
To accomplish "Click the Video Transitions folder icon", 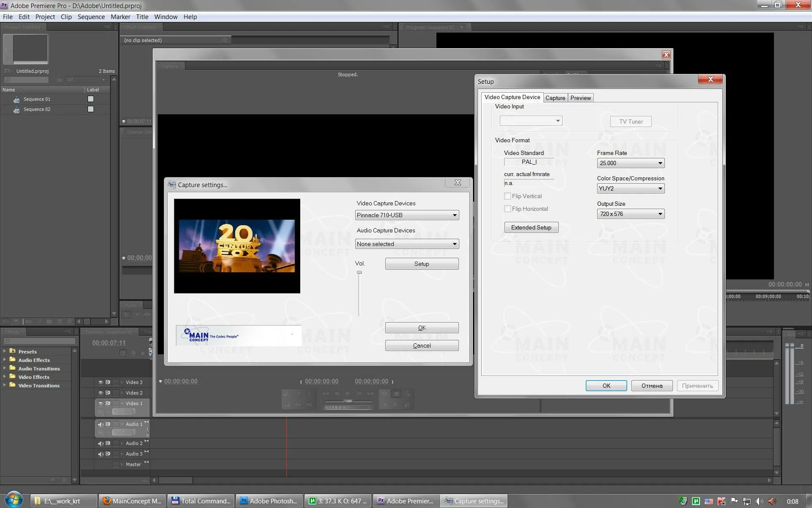I will pyautogui.click(x=13, y=385).
